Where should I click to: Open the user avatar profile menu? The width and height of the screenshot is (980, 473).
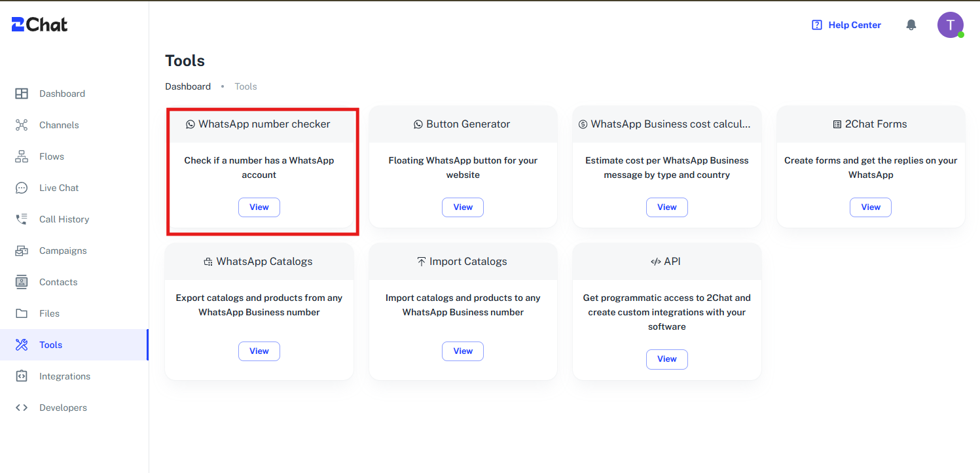tap(951, 25)
